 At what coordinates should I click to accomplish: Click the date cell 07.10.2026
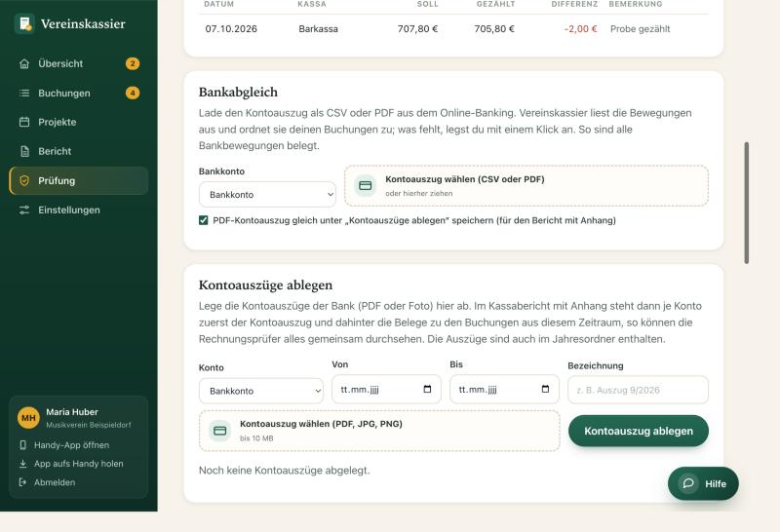tap(231, 29)
